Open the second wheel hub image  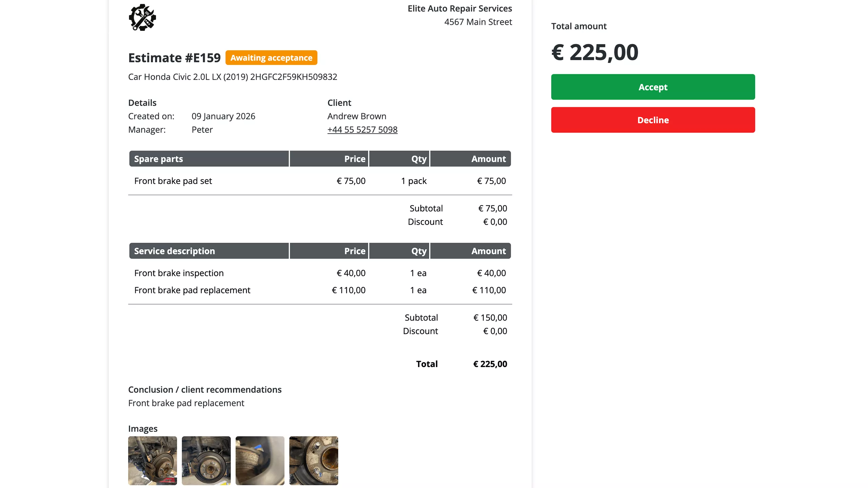[206, 461]
